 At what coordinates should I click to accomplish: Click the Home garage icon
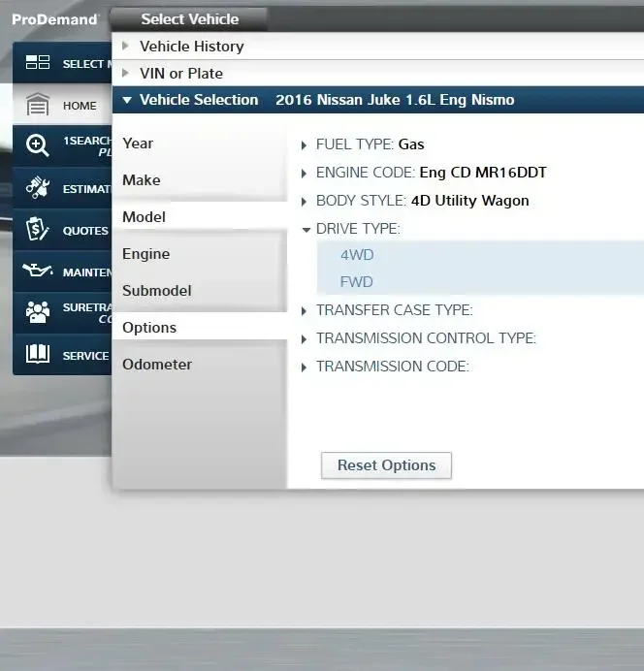coord(38,105)
